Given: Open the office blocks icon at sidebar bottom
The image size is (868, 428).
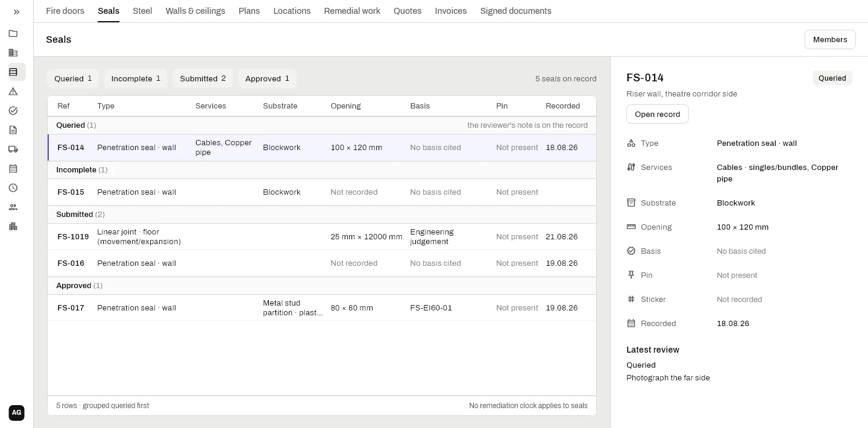Looking at the screenshot, I should tap(13, 227).
